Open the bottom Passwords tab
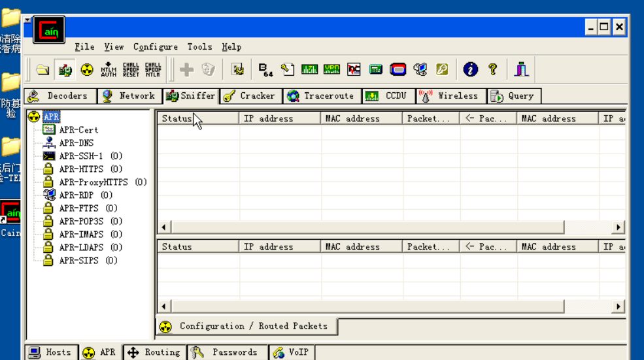The width and height of the screenshot is (644, 360). [228, 352]
